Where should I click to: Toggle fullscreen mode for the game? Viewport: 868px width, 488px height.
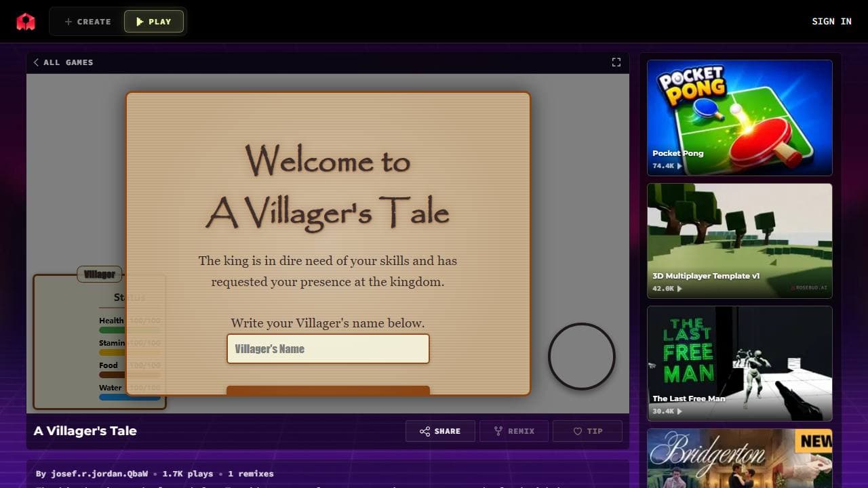tap(616, 62)
